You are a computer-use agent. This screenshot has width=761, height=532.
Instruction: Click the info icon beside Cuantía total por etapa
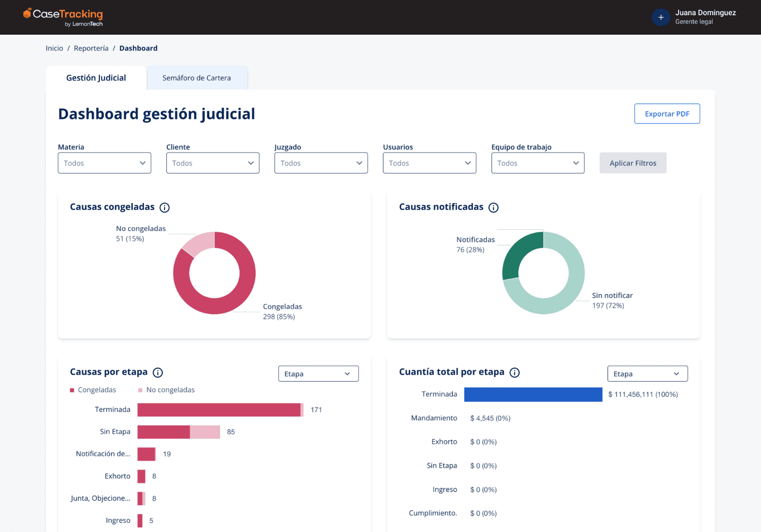click(515, 372)
